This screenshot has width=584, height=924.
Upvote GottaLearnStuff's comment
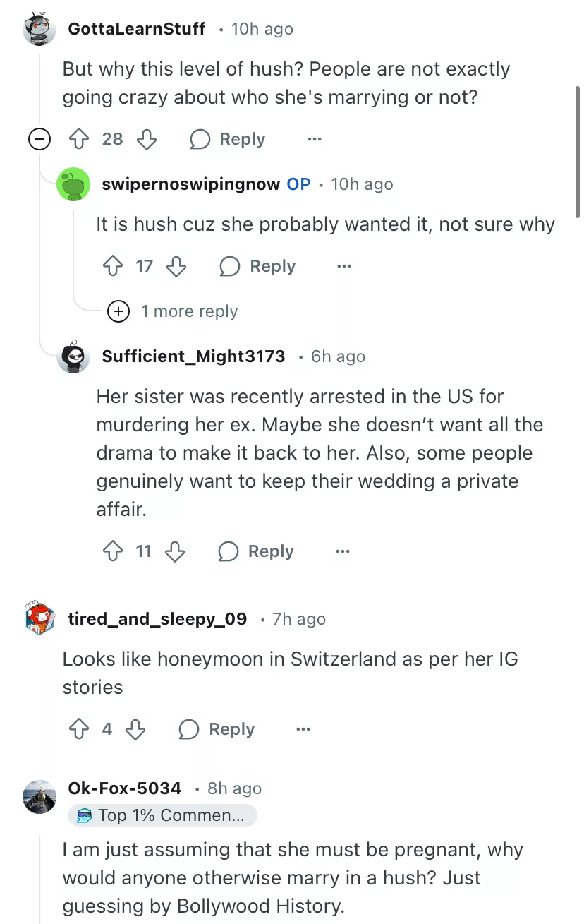point(77,139)
